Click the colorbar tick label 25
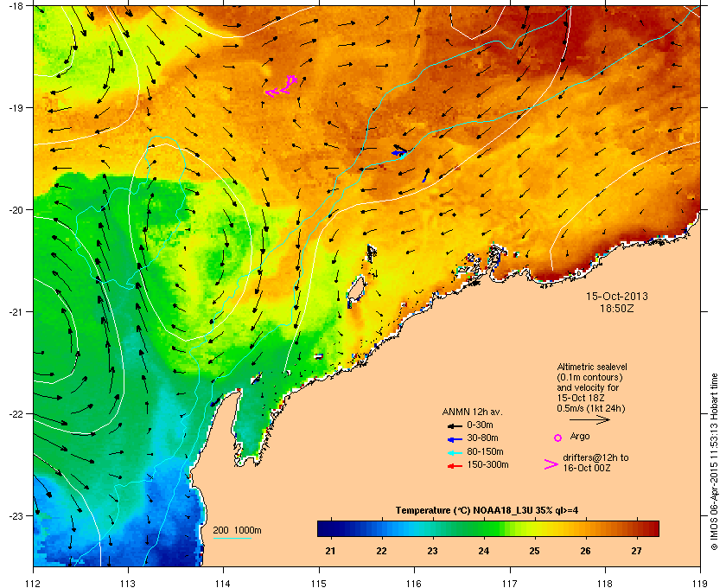726x588 pixels. tap(534, 551)
